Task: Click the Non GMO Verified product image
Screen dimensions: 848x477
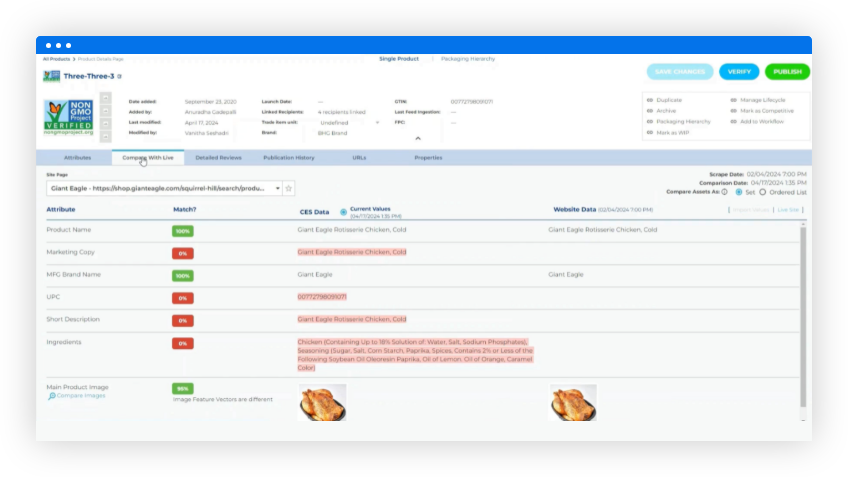Action: (69, 117)
